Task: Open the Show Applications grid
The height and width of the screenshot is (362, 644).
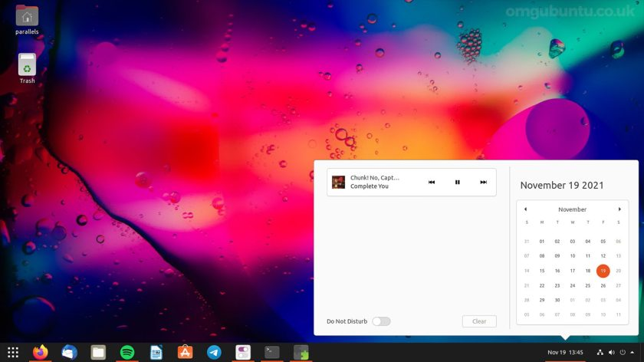Action: [x=13, y=352]
